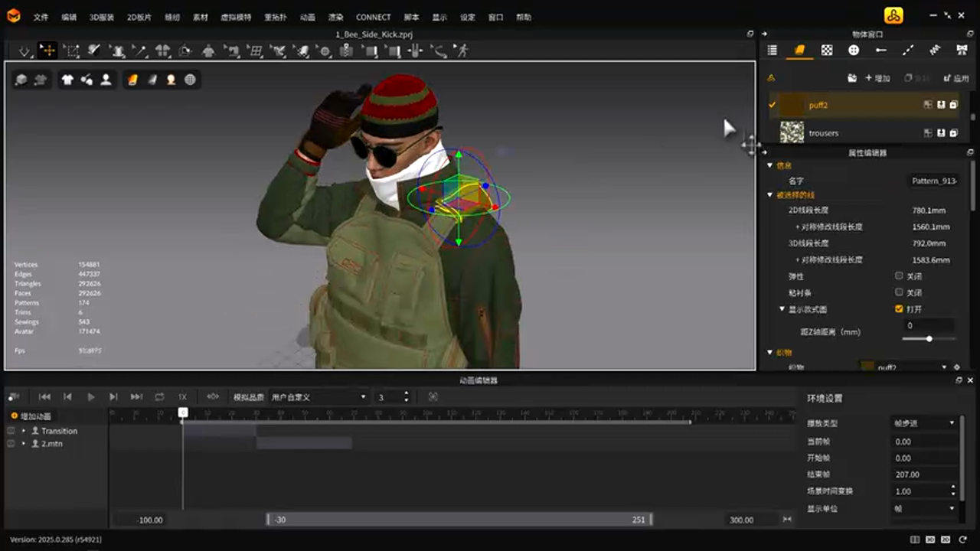Enable the 弹性 checkbox
Viewport: 980px width, 551px height.
click(x=899, y=275)
